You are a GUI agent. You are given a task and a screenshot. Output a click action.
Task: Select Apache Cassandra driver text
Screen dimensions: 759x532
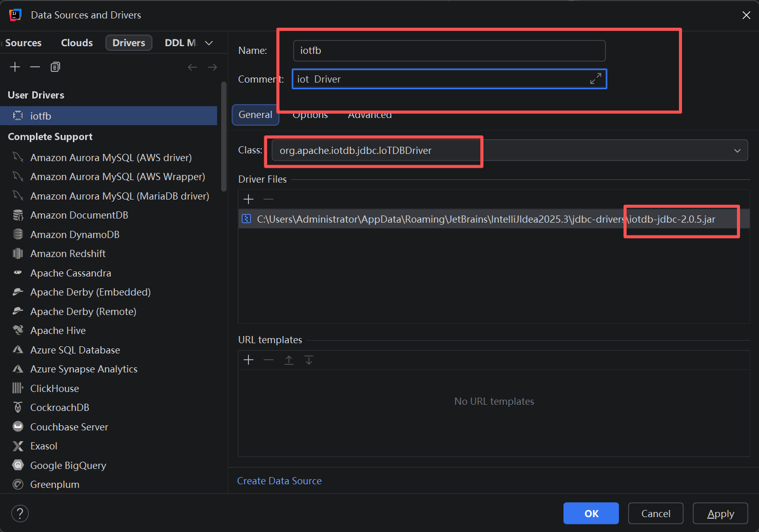pyautogui.click(x=71, y=273)
